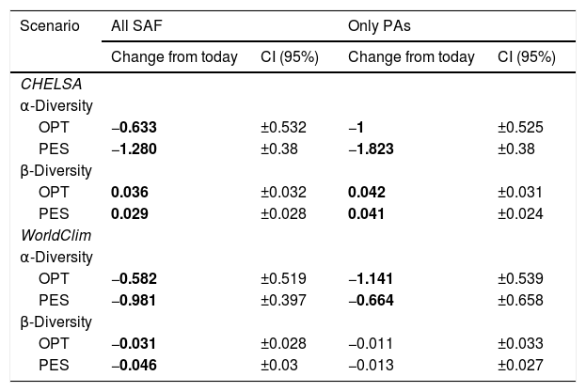Select the −1.280 value cell
The height and width of the screenshot is (392, 586).
(x=135, y=149)
